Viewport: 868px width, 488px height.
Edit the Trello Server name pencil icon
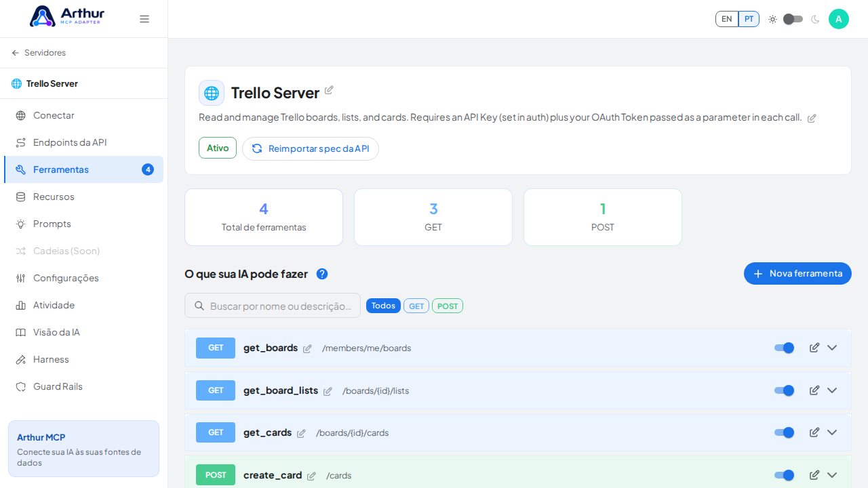pyautogui.click(x=329, y=90)
